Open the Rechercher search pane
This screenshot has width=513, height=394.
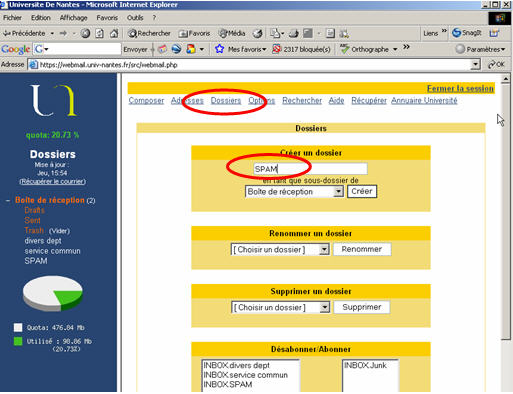[149, 33]
